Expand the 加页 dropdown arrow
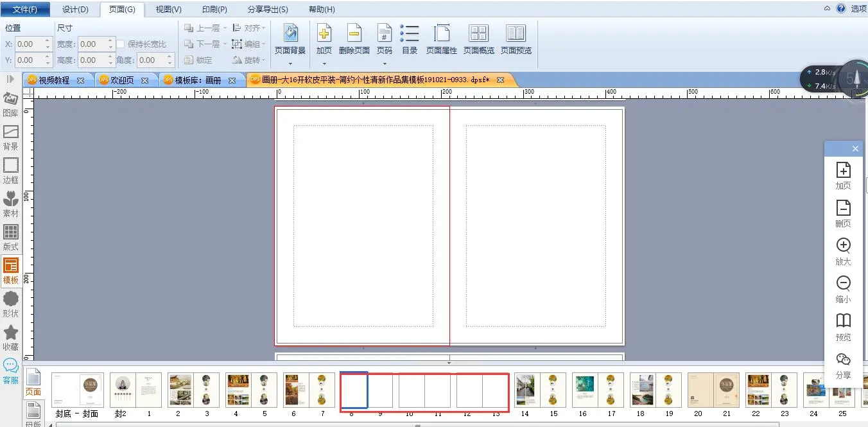868x427 pixels. [324, 63]
